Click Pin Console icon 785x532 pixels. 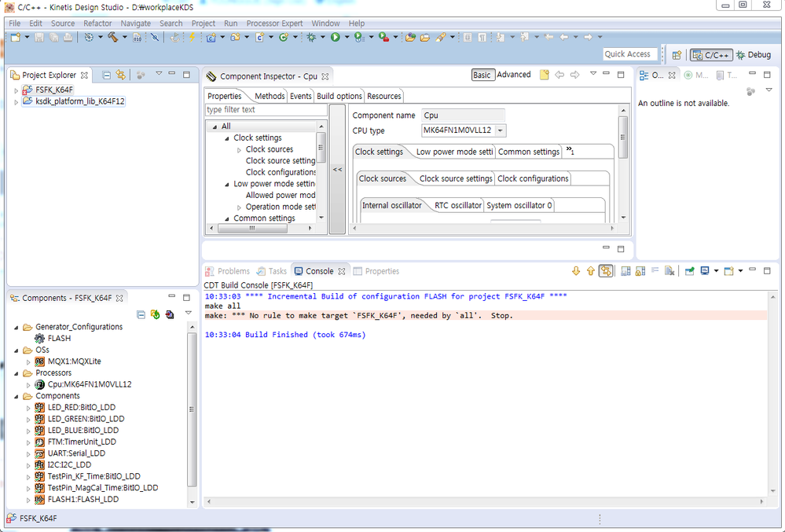coord(689,271)
